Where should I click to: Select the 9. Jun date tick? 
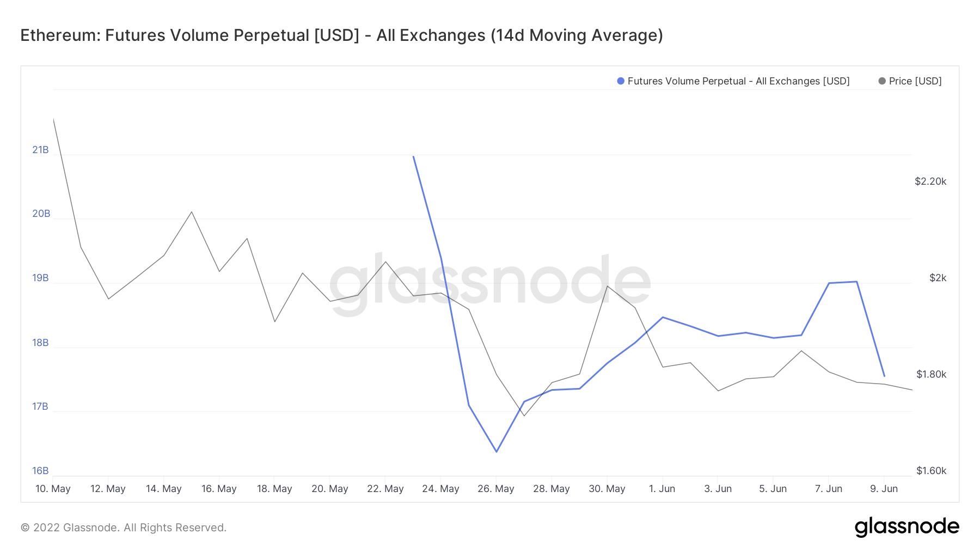(x=884, y=489)
